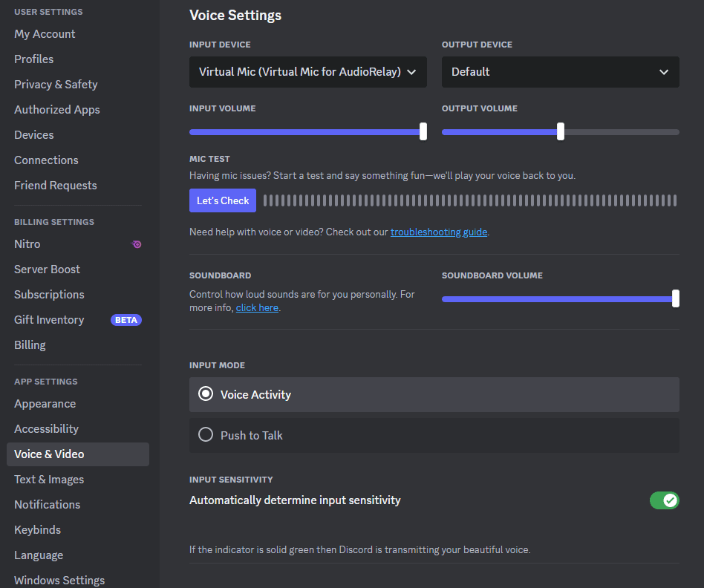
Task: Click the MIC TEST label
Action: pyautogui.click(x=209, y=159)
